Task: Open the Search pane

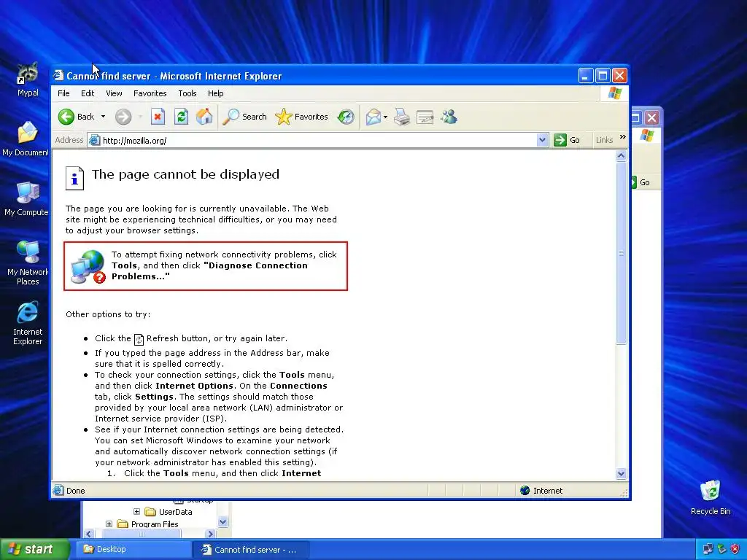Action: 245,117
